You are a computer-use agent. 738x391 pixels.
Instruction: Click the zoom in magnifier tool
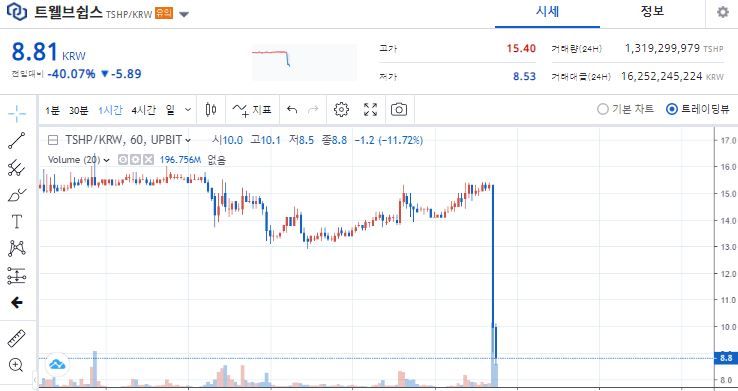(16, 365)
